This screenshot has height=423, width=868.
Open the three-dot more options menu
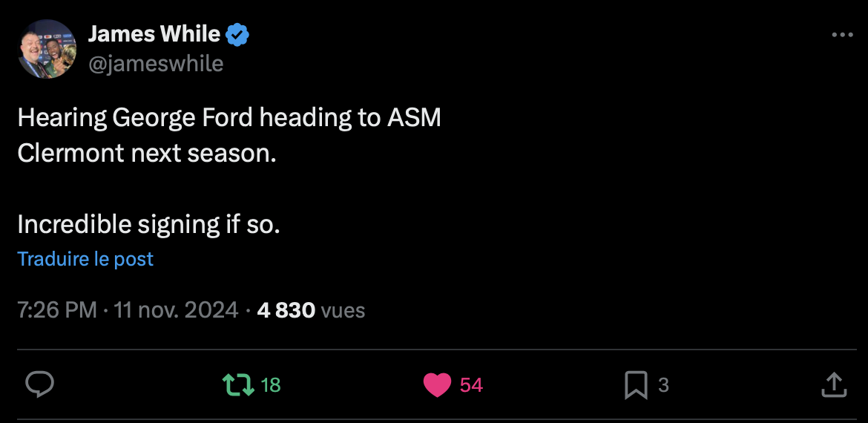pyautogui.click(x=842, y=35)
